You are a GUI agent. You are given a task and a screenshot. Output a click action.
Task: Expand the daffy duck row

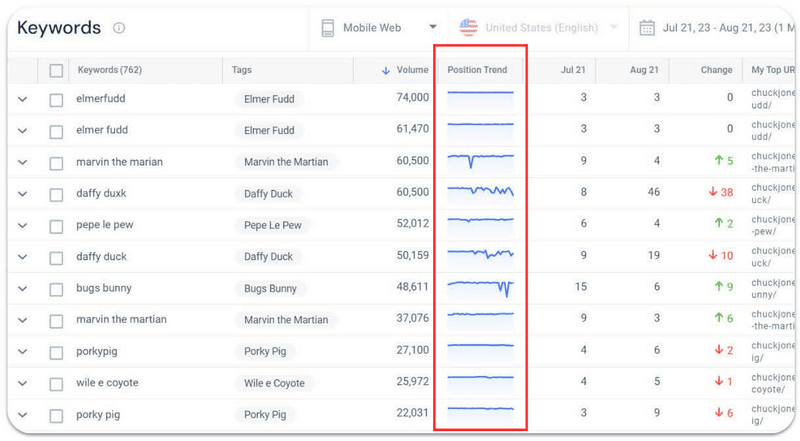click(22, 257)
